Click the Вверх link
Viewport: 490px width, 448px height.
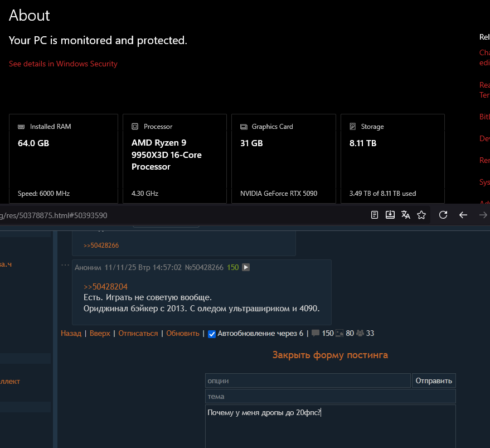[100, 334]
